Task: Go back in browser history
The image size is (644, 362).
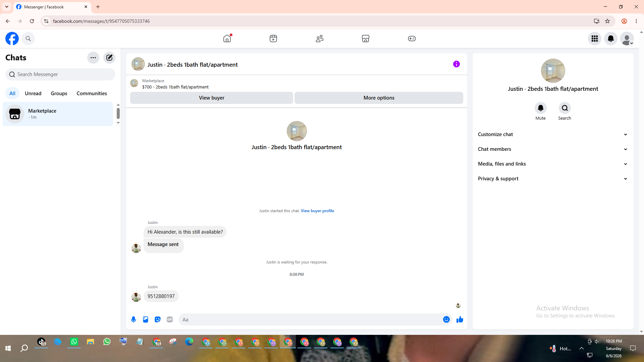Action: [8, 21]
